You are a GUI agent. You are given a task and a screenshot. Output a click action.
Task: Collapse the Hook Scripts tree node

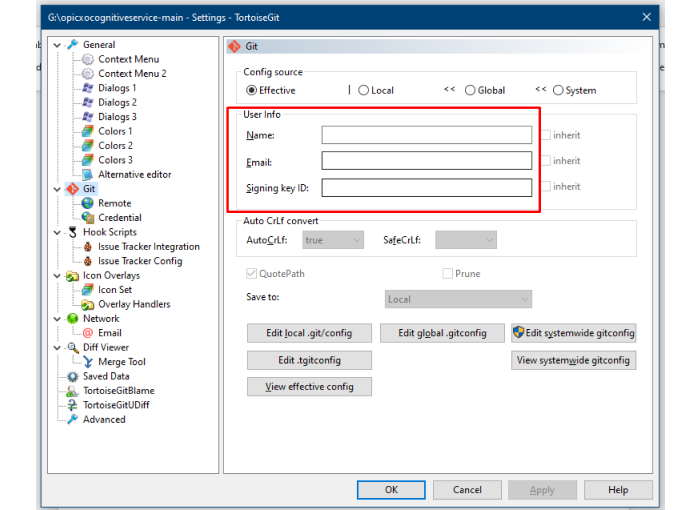(57, 233)
